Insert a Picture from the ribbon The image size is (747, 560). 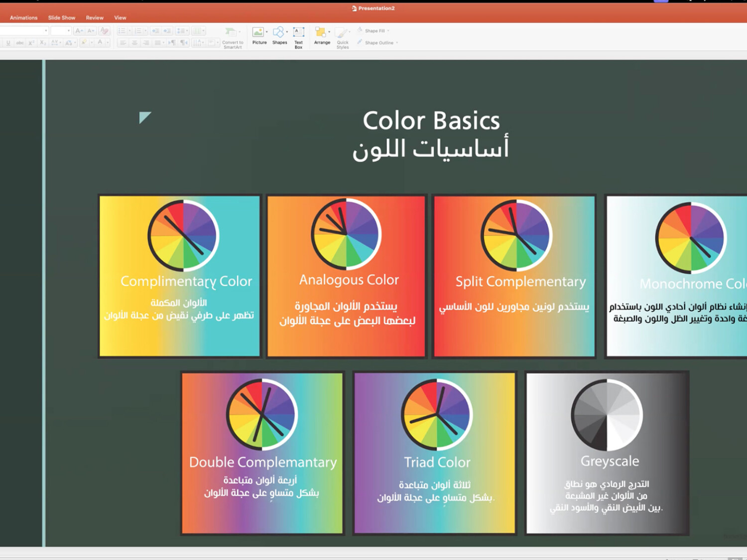[259, 35]
